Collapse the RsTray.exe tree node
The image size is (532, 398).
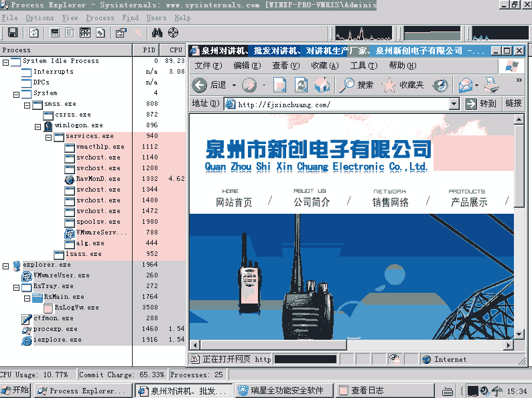[16, 287]
